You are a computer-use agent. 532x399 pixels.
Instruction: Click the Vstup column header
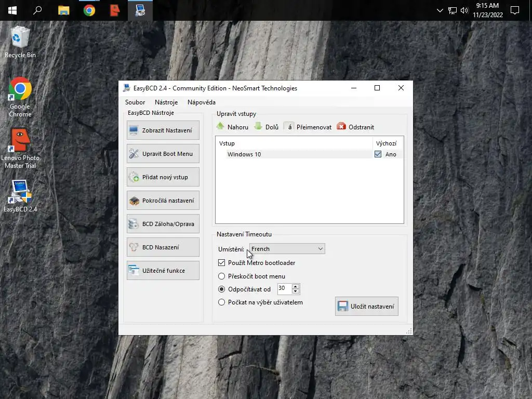(x=294, y=143)
